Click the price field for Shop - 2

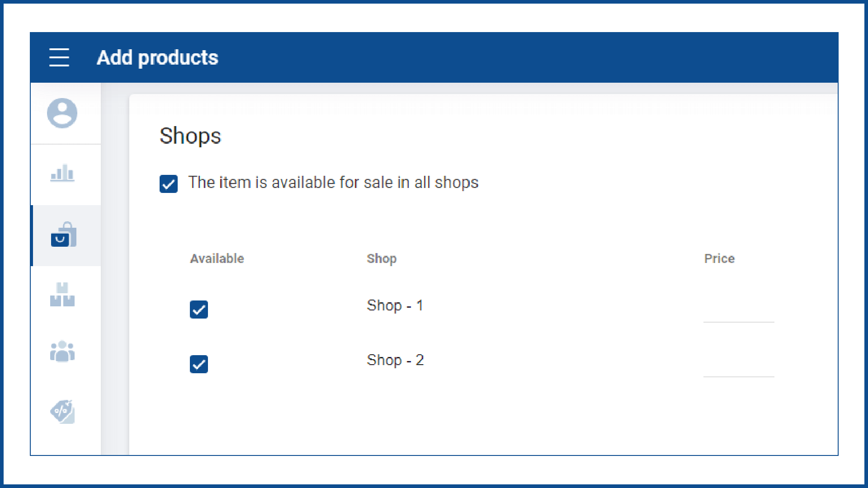[738, 367]
